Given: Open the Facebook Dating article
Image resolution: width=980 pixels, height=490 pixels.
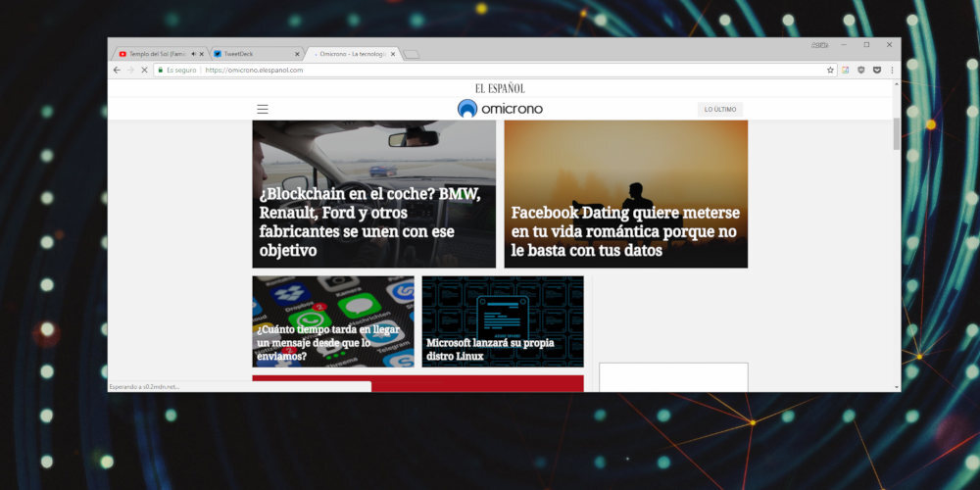Looking at the screenshot, I should point(625,194).
